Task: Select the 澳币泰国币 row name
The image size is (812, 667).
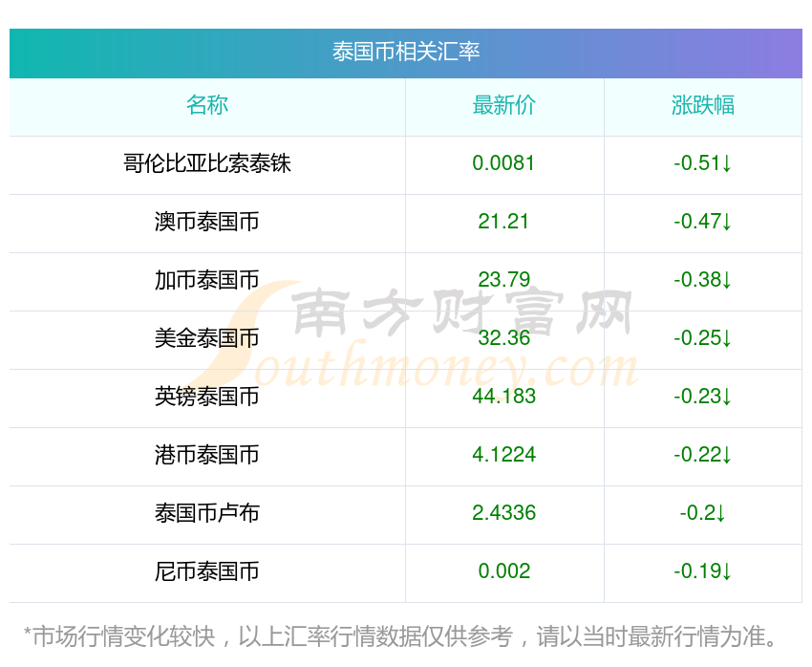Action: (x=207, y=222)
